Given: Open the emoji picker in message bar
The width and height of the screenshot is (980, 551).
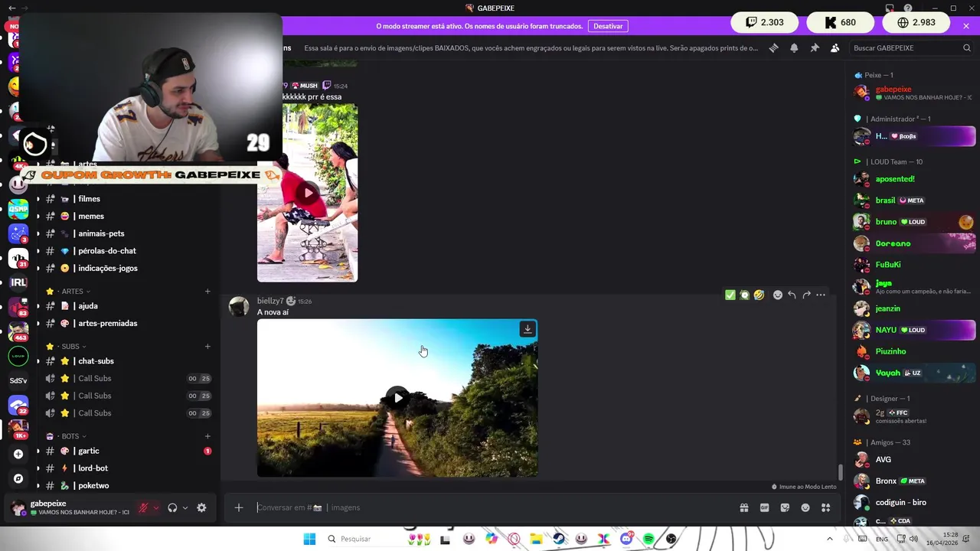Looking at the screenshot, I should 805,507.
